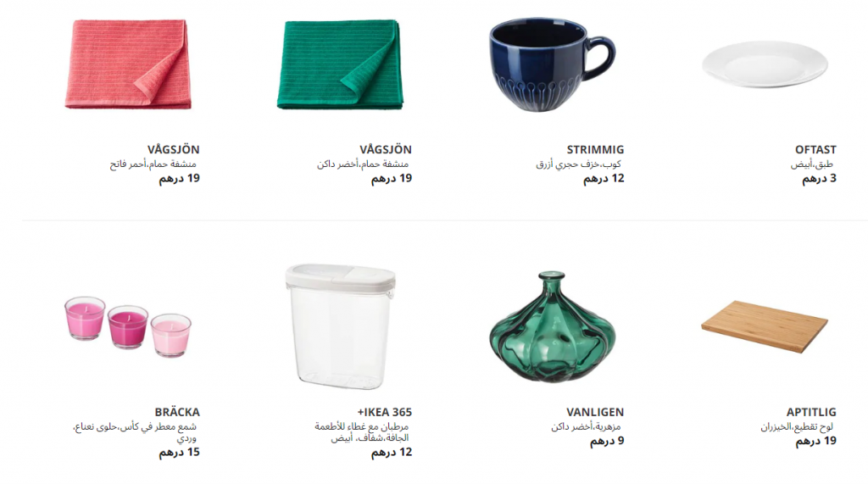This screenshot has width=868, height=484.
Task: Click the Arabic description under STRIMMIG
Action: 578,164
